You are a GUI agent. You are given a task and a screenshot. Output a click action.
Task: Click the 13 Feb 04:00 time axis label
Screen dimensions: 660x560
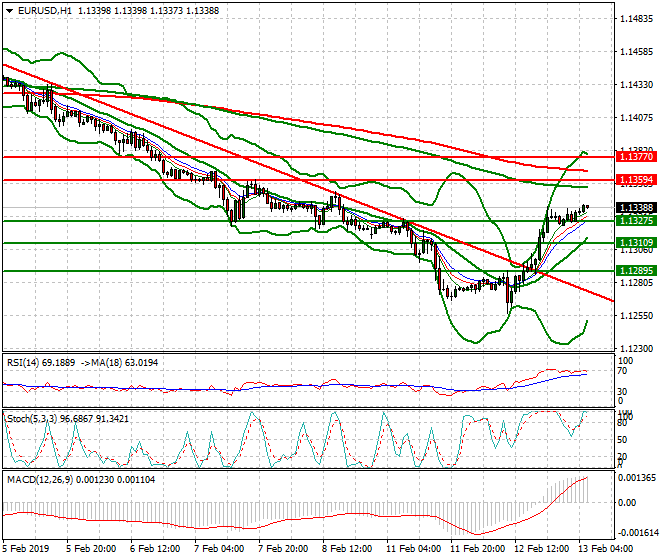tap(606, 549)
